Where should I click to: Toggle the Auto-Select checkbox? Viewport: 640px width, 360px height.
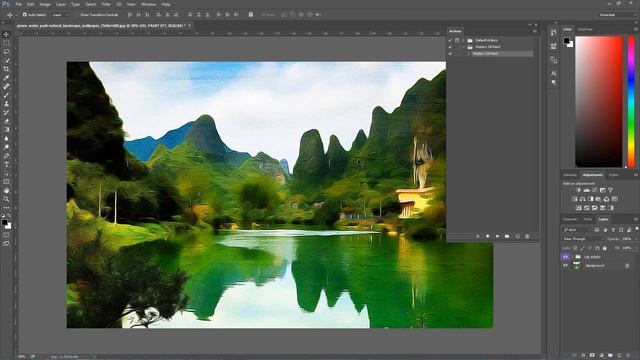click(x=25, y=15)
